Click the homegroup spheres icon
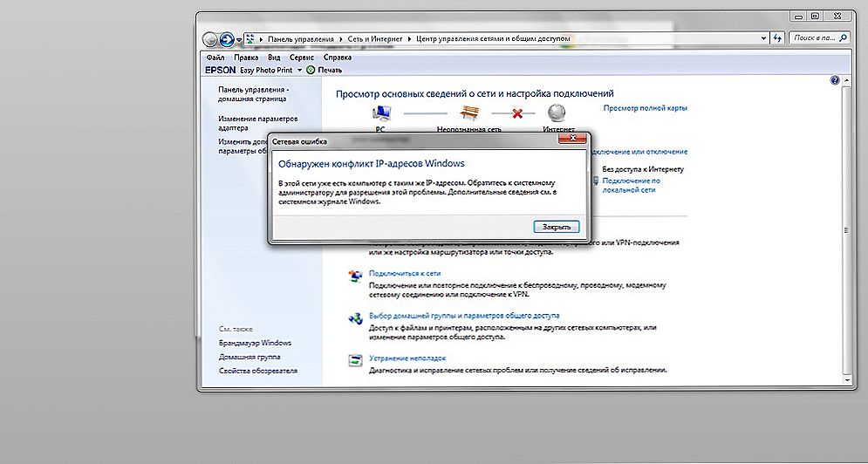The width and height of the screenshot is (868, 464). [x=355, y=318]
